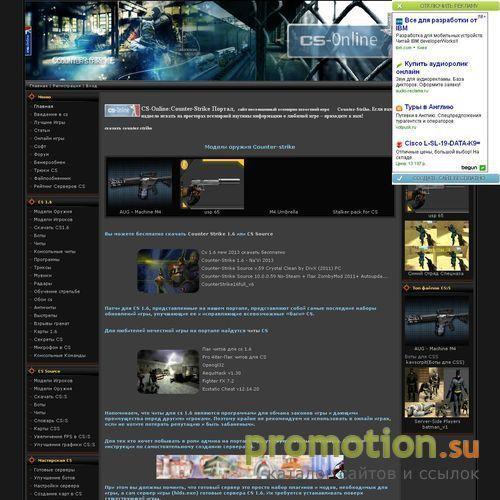Open Модели Игроков under CS 1.6
The height and width of the screenshot is (500, 500).
click(53, 220)
